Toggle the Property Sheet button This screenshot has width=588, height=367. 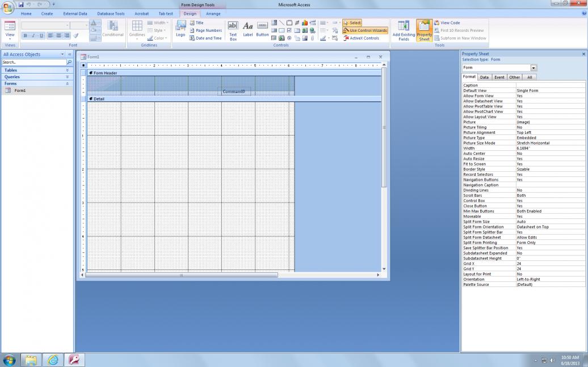(424, 31)
